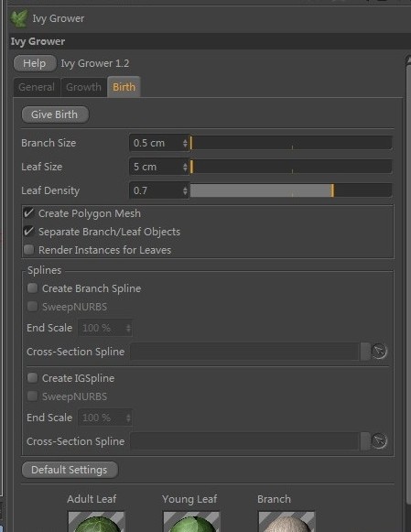
Task: Click the second Cross-Section Spline link field
Action: coord(244,441)
